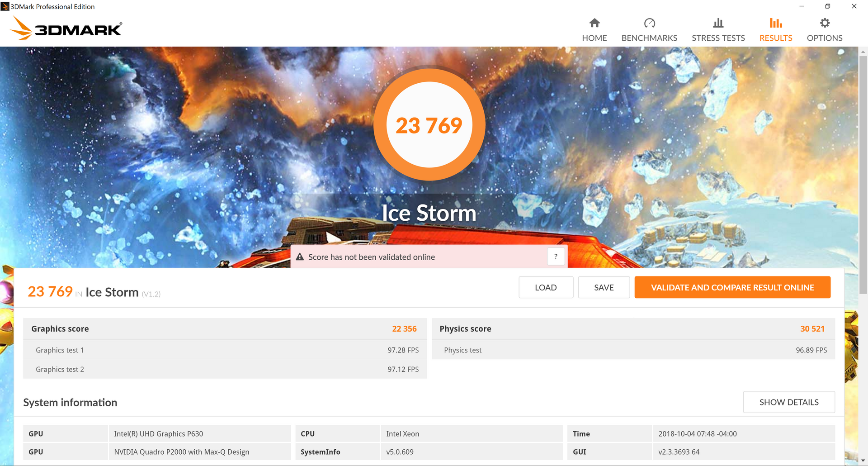
Task: Open the OPTIONS tab label
Action: 825,38
